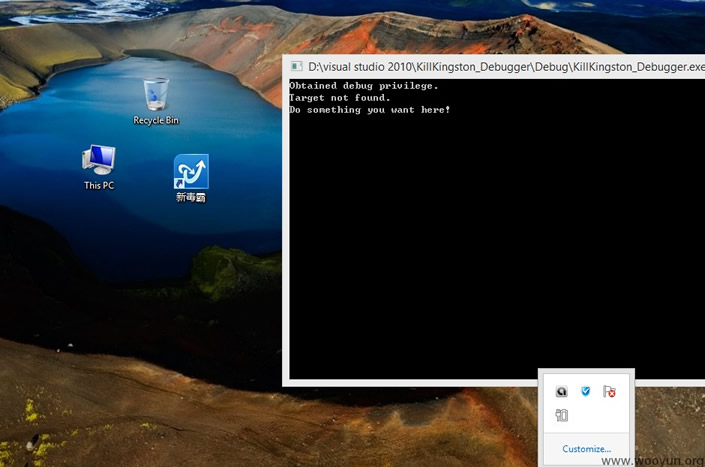The height and width of the screenshot is (467, 705).
Task: Click the "Obtained debug privilege." console line
Action: pyautogui.click(x=364, y=86)
